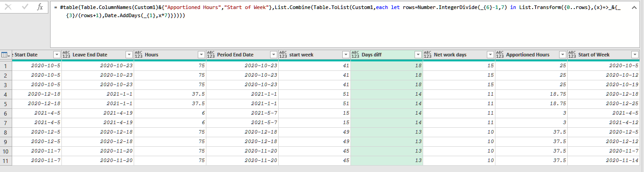Open filter dropdown for Start of Week column

click(635, 55)
